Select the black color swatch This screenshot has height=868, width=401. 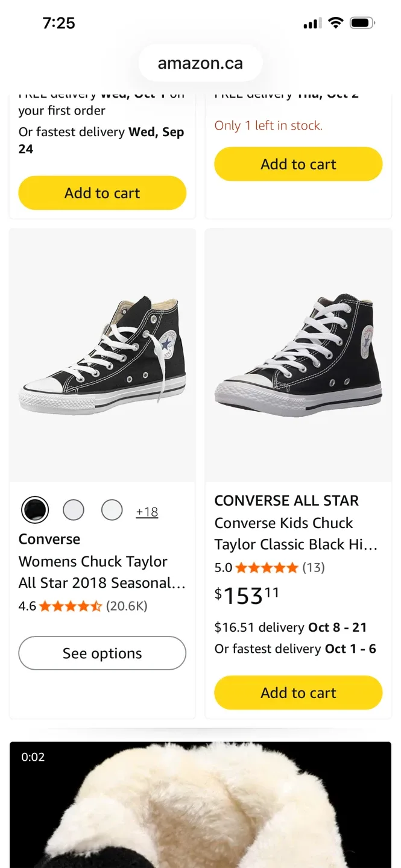(x=35, y=509)
